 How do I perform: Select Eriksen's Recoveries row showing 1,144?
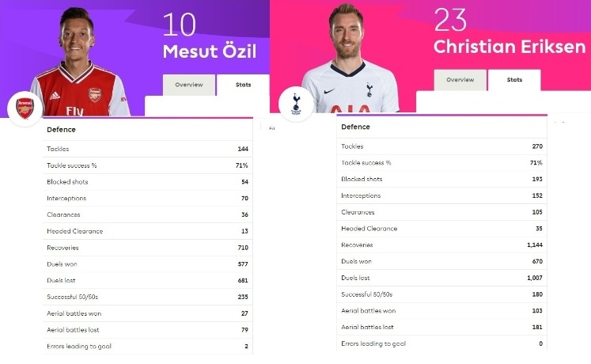point(441,245)
